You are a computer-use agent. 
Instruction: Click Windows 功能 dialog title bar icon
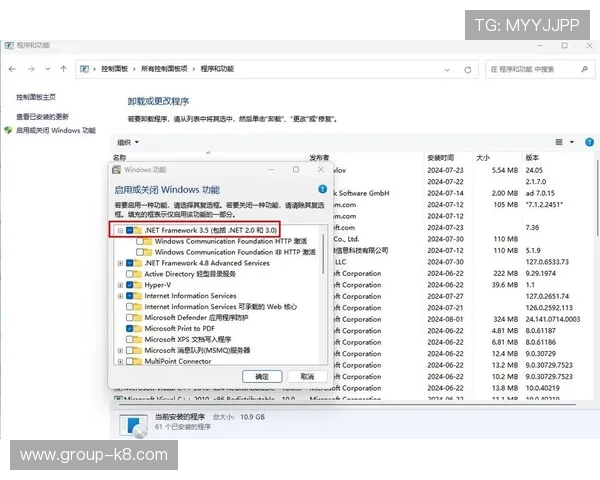pyautogui.click(x=116, y=170)
